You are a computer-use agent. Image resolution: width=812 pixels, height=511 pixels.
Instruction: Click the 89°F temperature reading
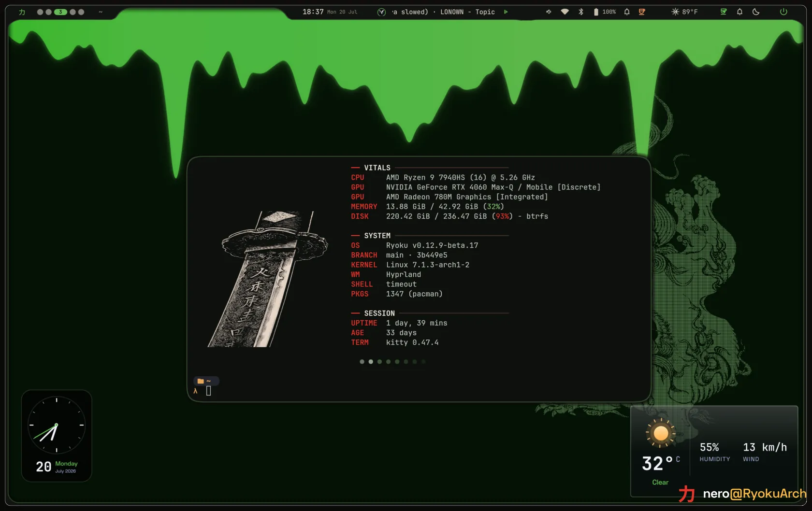(x=690, y=12)
